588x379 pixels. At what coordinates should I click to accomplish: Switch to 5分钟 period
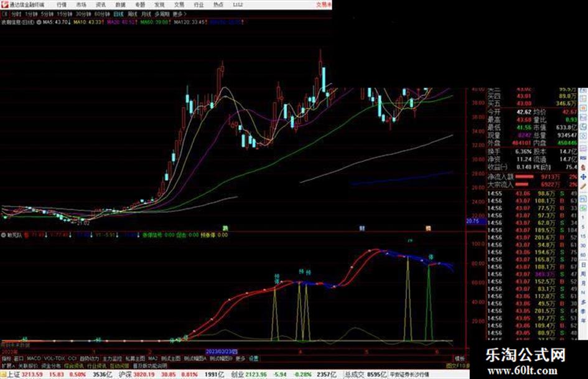[47, 14]
